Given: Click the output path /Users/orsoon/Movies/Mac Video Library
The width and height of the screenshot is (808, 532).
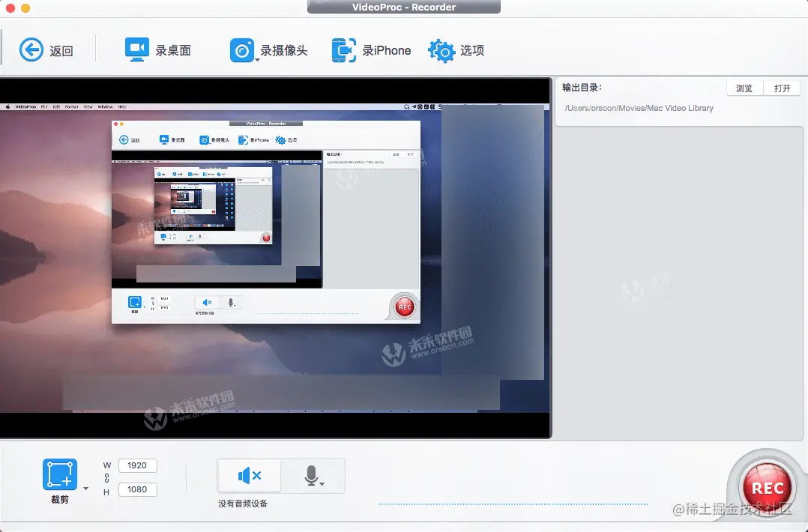Looking at the screenshot, I should coord(639,108).
